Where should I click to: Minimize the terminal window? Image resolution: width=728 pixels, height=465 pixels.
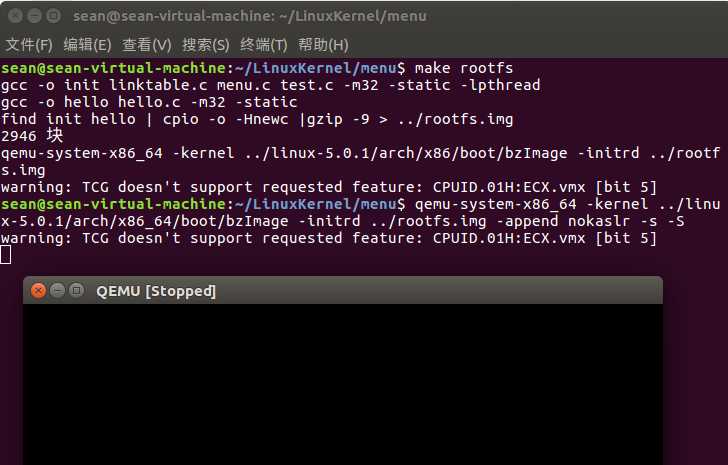[33, 16]
